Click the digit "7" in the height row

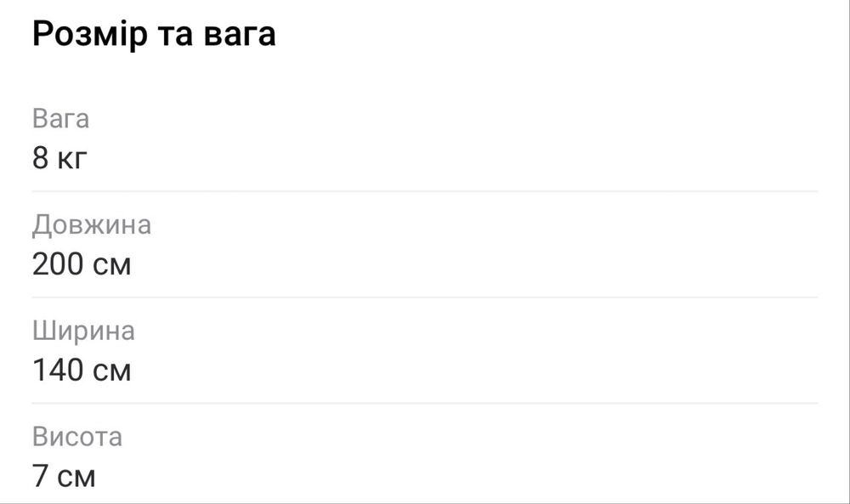point(41,476)
